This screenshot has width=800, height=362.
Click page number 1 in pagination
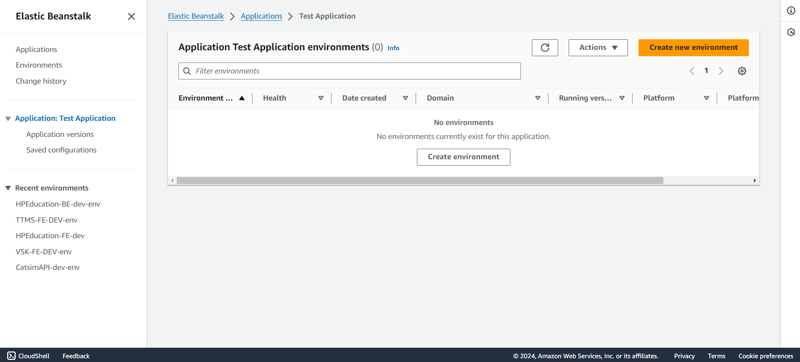[x=706, y=71]
